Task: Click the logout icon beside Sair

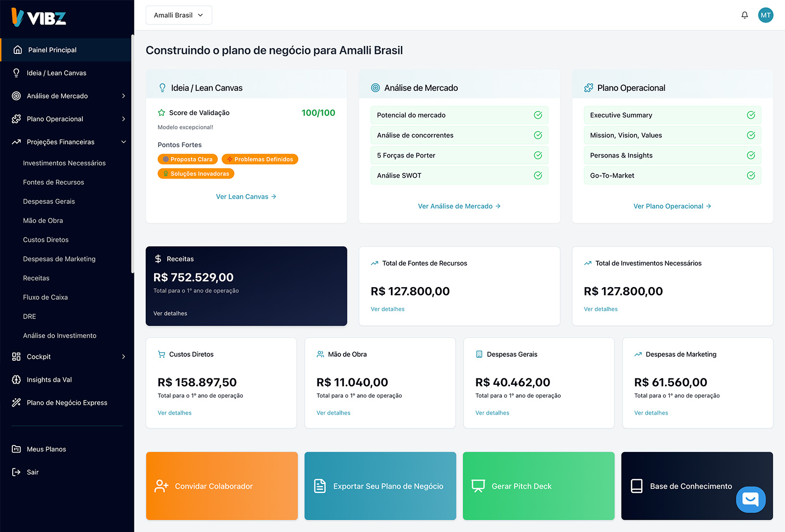Action: [x=16, y=472]
